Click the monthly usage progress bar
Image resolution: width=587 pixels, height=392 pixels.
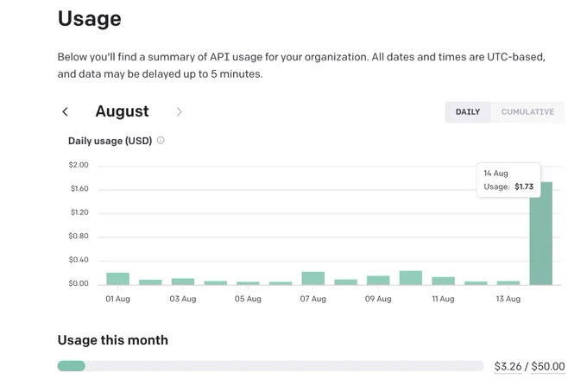click(270, 366)
